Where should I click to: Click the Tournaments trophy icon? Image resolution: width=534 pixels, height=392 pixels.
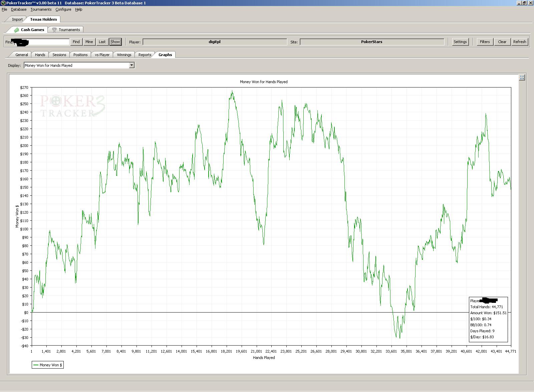[x=54, y=30]
